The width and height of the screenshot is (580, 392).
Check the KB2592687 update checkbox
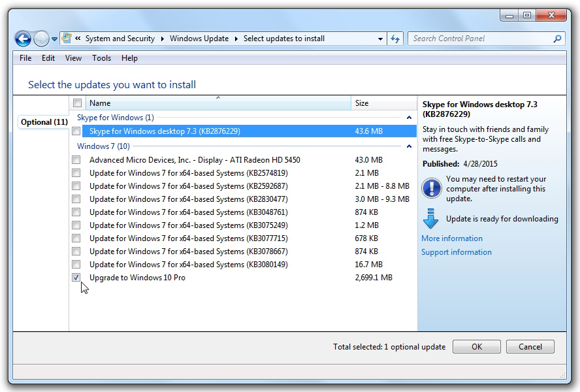76,186
